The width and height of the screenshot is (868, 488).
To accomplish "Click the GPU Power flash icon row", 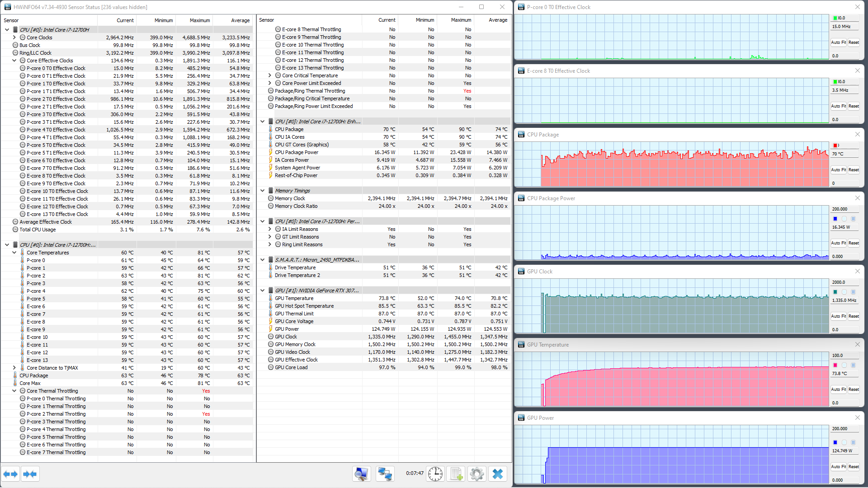I will pyautogui.click(x=287, y=329).
